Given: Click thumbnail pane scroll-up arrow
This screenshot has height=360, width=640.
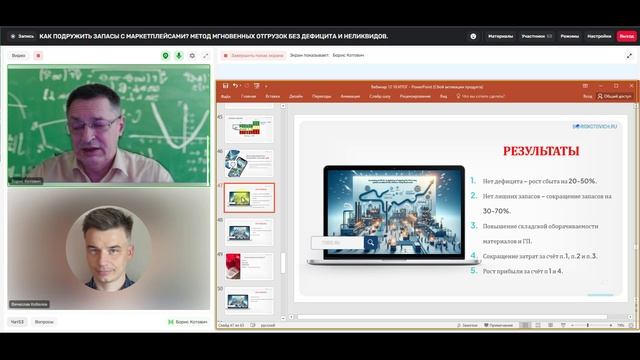Looking at the screenshot, I should (283, 106).
